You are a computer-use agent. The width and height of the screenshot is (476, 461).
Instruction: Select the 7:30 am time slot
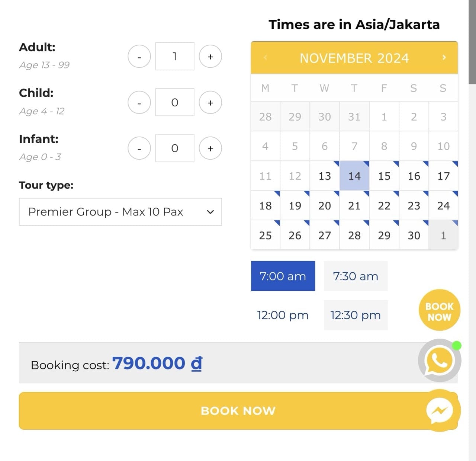click(x=356, y=276)
